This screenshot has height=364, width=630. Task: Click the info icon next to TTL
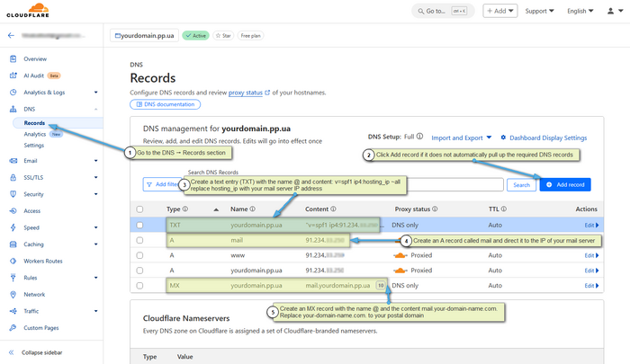coord(503,209)
